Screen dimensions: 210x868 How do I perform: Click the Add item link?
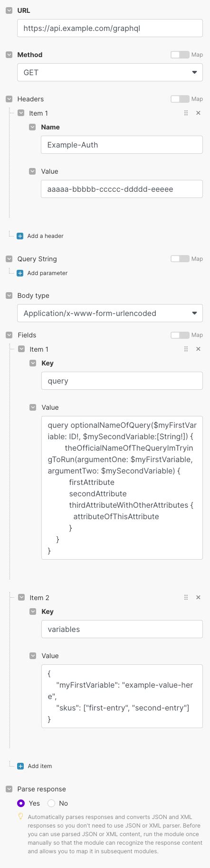coord(40,766)
